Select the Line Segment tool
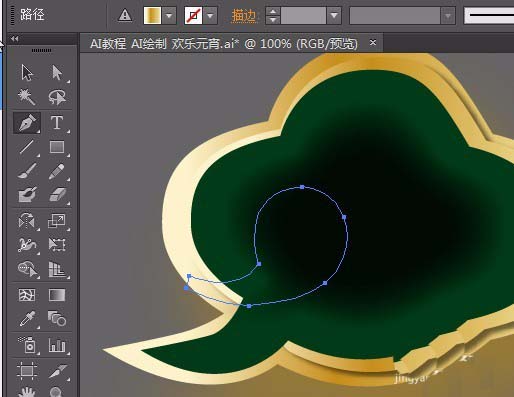Screen dimensions: 514x397 tap(27, 147)
